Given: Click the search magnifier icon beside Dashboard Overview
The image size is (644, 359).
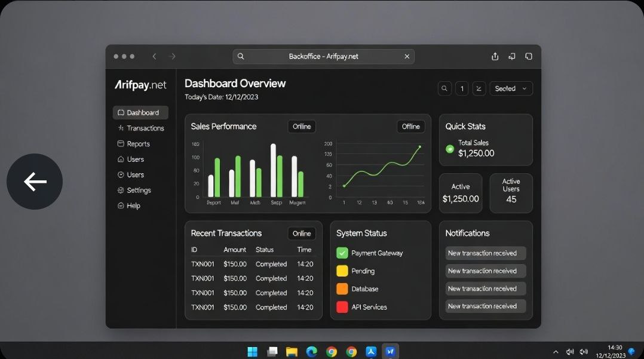Looking at the screenshot, I should tap(444, 88).
